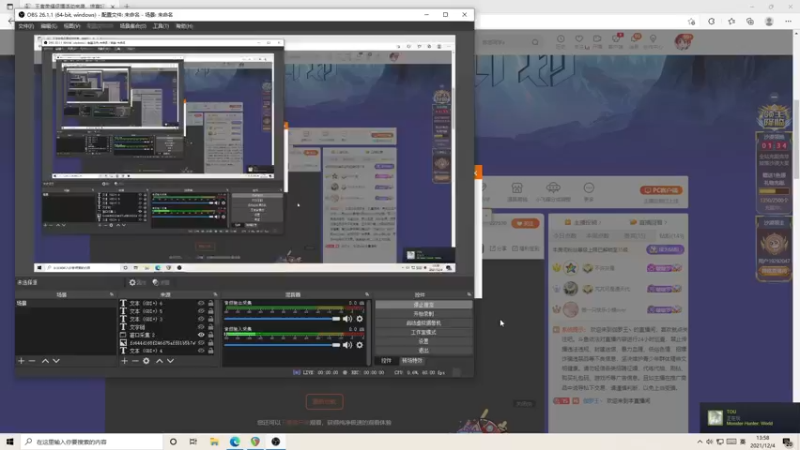The width and height of the screenshot is (800, 450).
Task: Open desktop audio gear settings in mixer
Action: click(x=360, y=319)
